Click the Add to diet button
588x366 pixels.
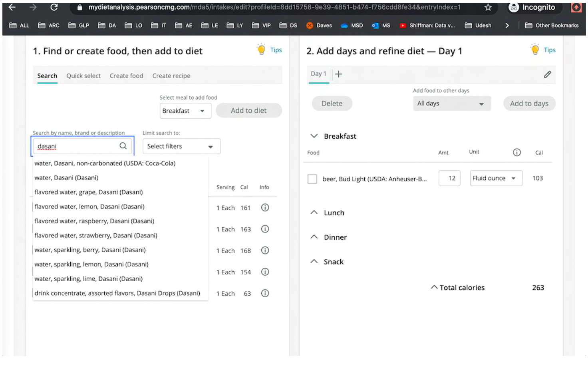248,111
